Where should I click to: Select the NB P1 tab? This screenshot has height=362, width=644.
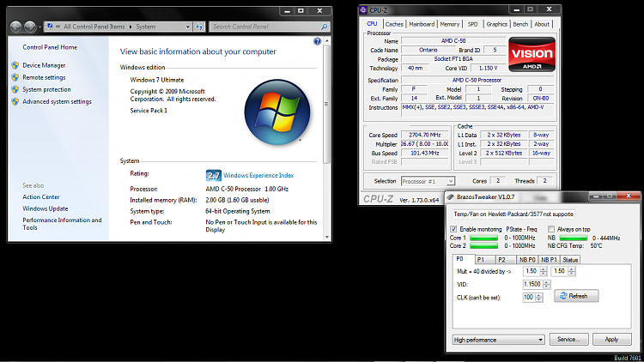coord(549,260)
